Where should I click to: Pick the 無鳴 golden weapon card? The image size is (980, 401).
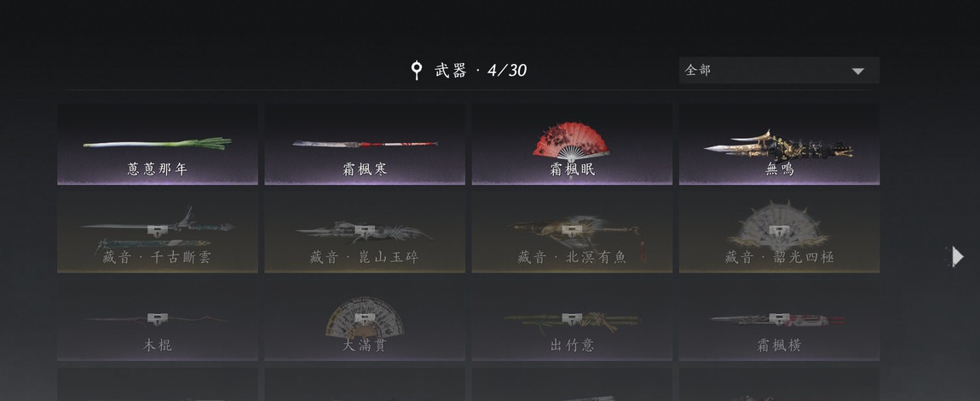click(780, 144)
